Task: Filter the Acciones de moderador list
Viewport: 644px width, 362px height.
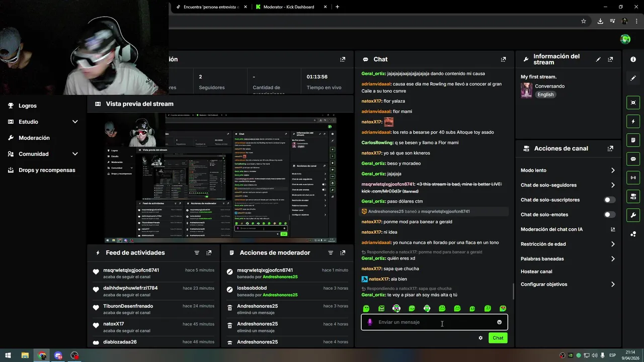Action: [x=331, y=253]
